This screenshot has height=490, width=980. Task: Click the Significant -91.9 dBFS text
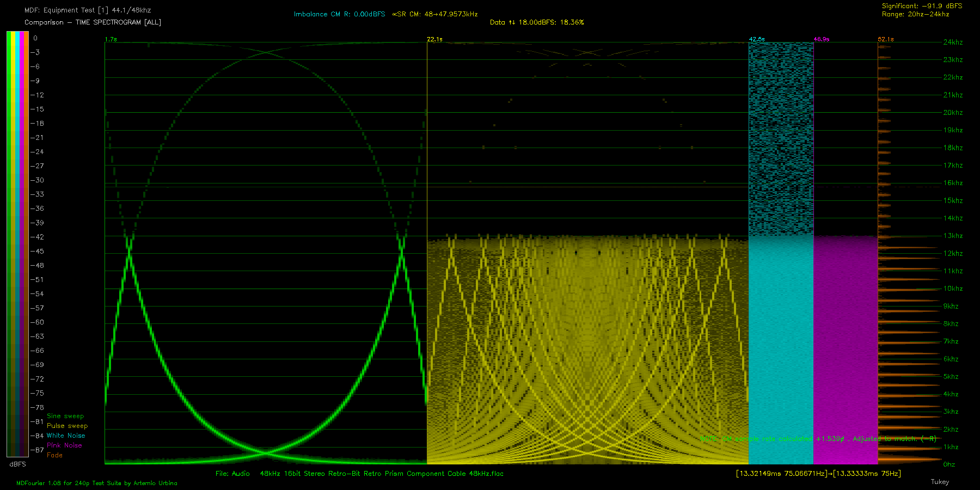922,6
